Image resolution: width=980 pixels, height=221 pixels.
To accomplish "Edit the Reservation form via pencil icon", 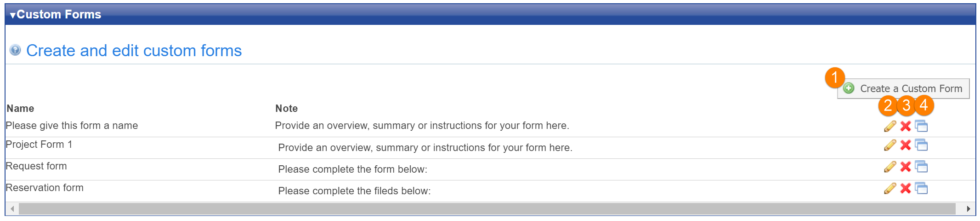I will 890,188.
